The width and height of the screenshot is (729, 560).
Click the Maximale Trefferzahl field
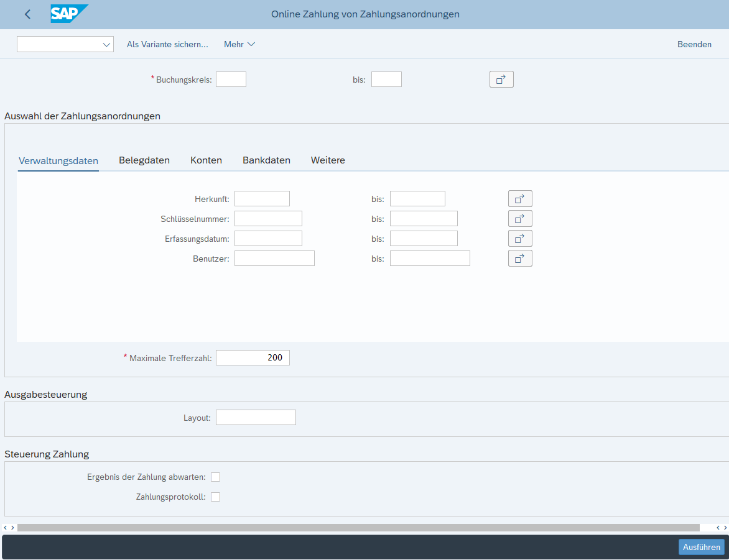click(x=253, y=358)
